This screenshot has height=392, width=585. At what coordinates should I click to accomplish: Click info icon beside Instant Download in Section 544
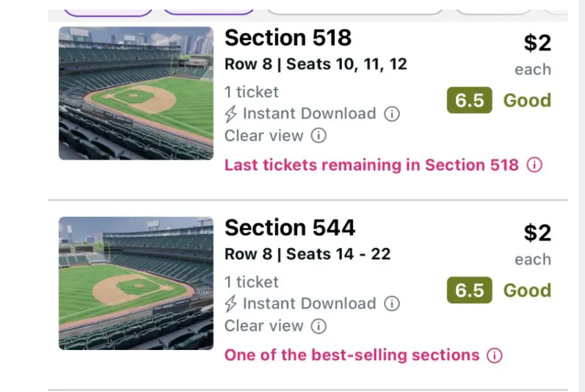point(391,304)
